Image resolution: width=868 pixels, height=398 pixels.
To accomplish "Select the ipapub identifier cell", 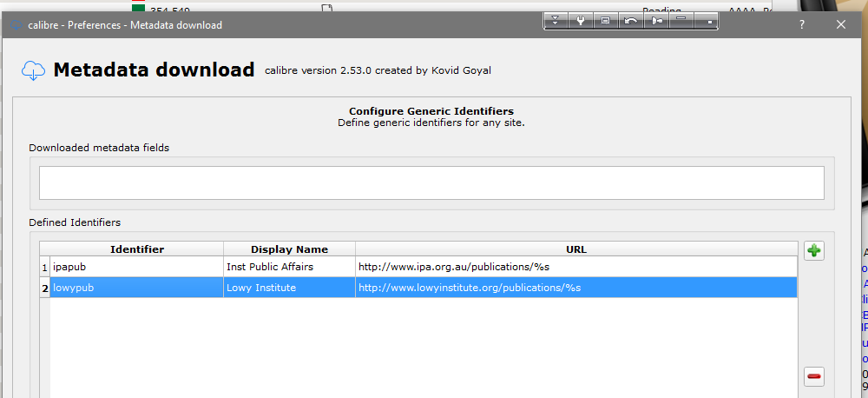I will (137, 267).
